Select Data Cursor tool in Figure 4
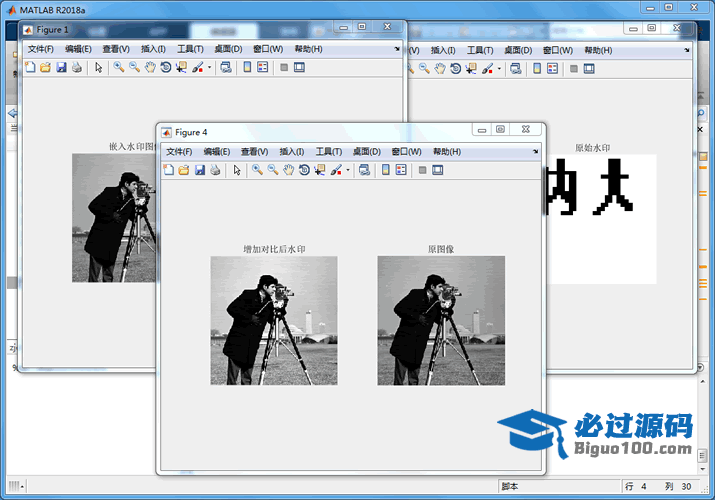This screenshot has width=715, height=500. 320,170
